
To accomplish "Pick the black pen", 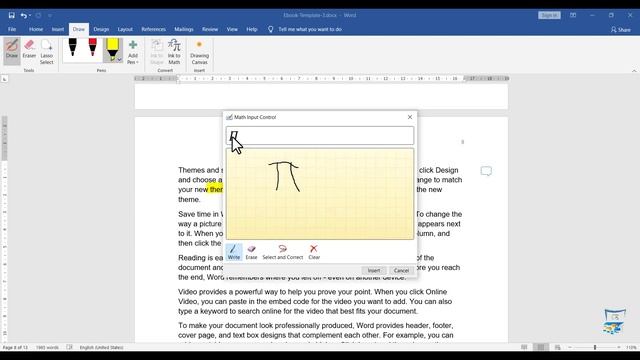I will point(73,48).
